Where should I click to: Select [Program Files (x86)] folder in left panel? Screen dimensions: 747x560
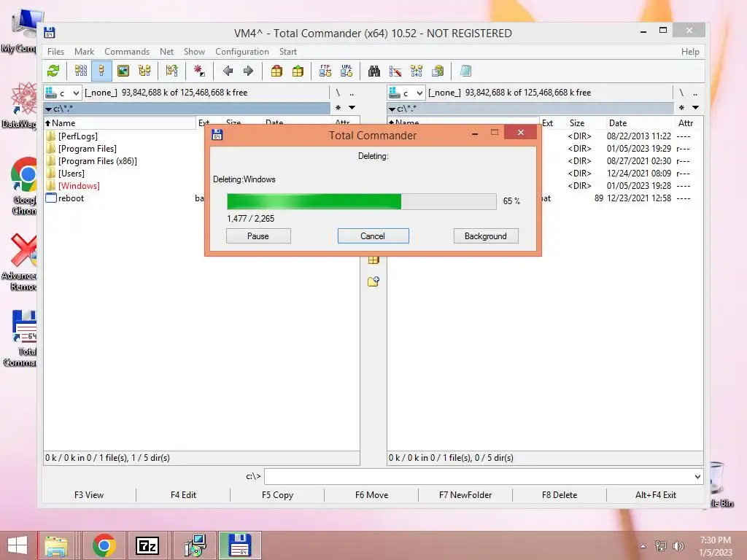pyautogui.click(x=97, y=161)
